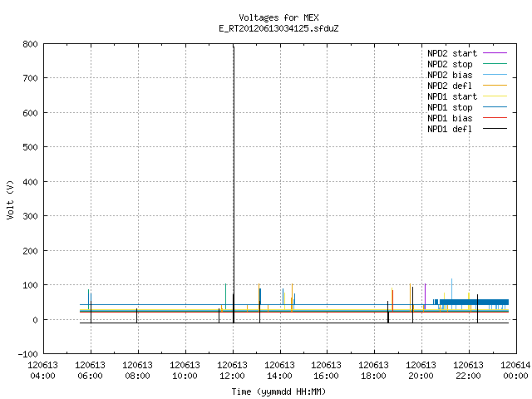
Task: Click the NPD2 start purple legend line
Action: click(495, 53)
